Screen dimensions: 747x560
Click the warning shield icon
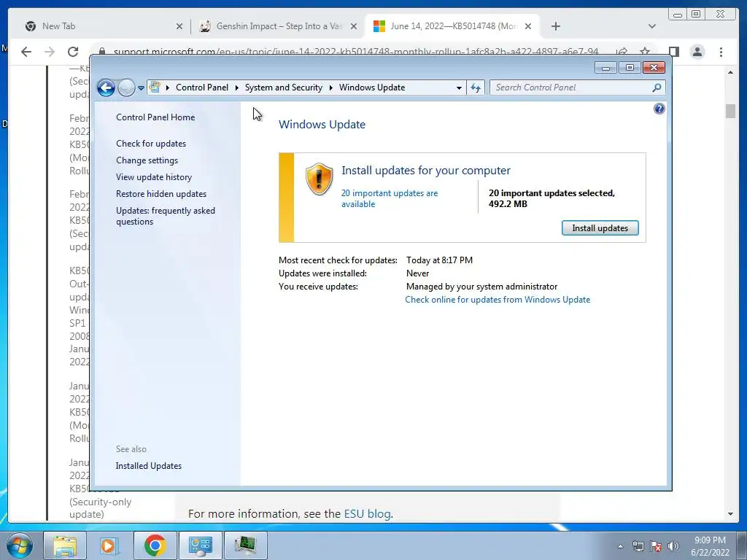point(320,179)
